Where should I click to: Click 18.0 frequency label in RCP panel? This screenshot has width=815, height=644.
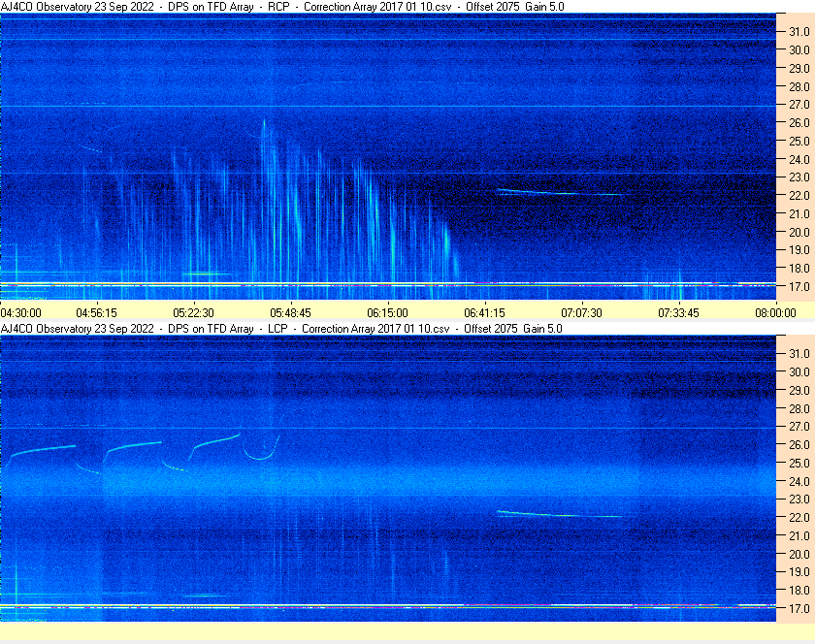click(799, 269)
